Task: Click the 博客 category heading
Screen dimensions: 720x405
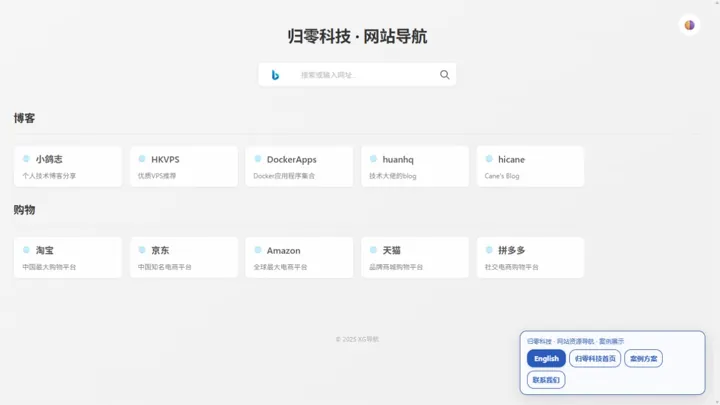Action: [24, 118]
